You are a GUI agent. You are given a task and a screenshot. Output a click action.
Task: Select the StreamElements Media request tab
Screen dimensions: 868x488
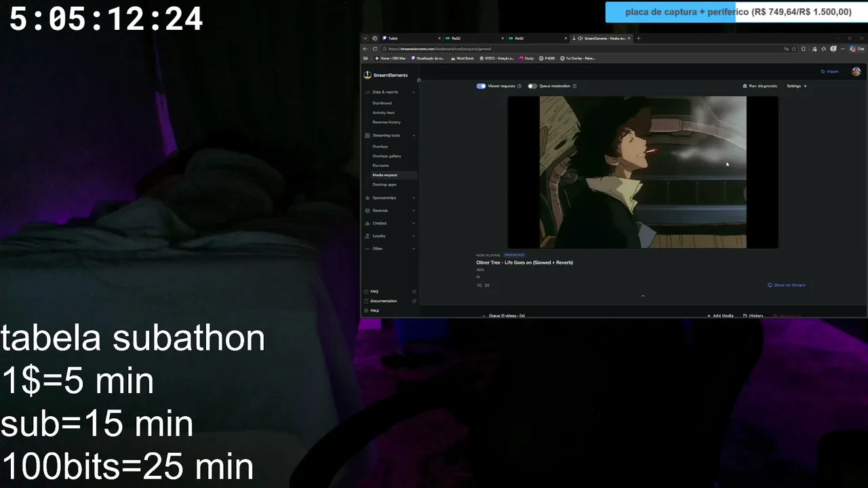click(601, 39)
